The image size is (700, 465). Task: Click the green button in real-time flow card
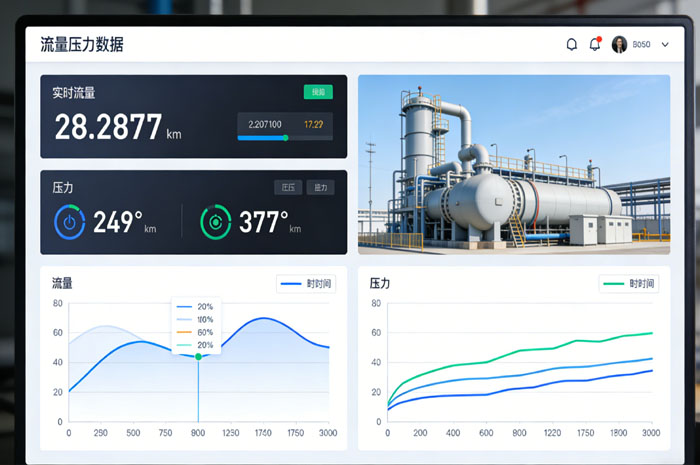tap(318, 92)
